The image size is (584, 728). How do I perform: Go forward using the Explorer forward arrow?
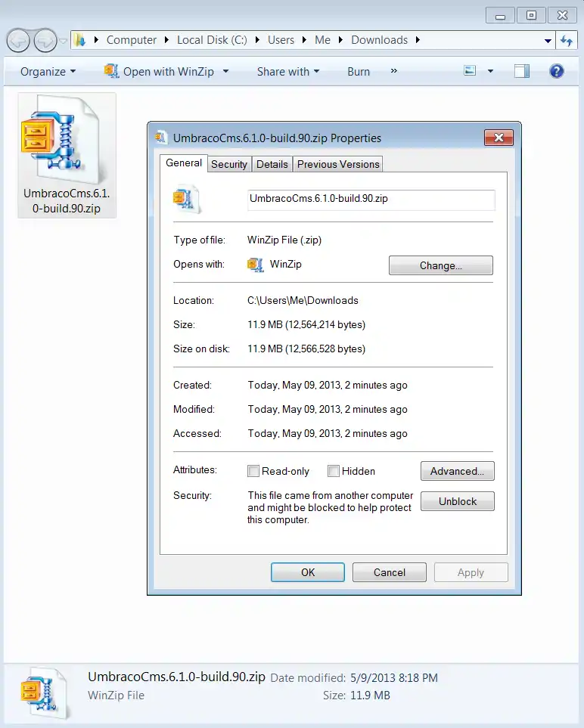pos(45,41)
